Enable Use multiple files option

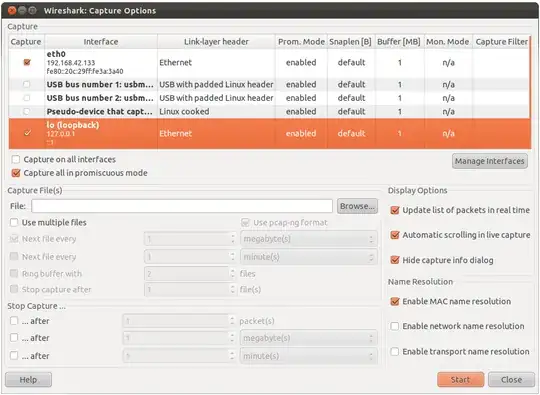[14, 222]
